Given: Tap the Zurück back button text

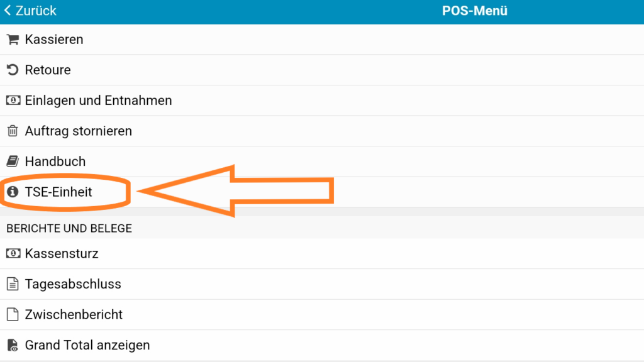Looking at the screenshot, I should click(36, 11).
